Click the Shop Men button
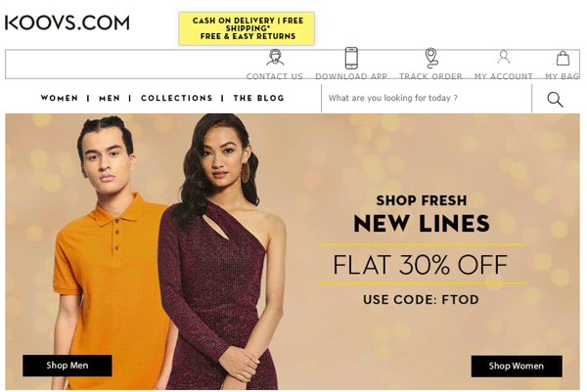 pyautogui.click(x=68, y=366)
